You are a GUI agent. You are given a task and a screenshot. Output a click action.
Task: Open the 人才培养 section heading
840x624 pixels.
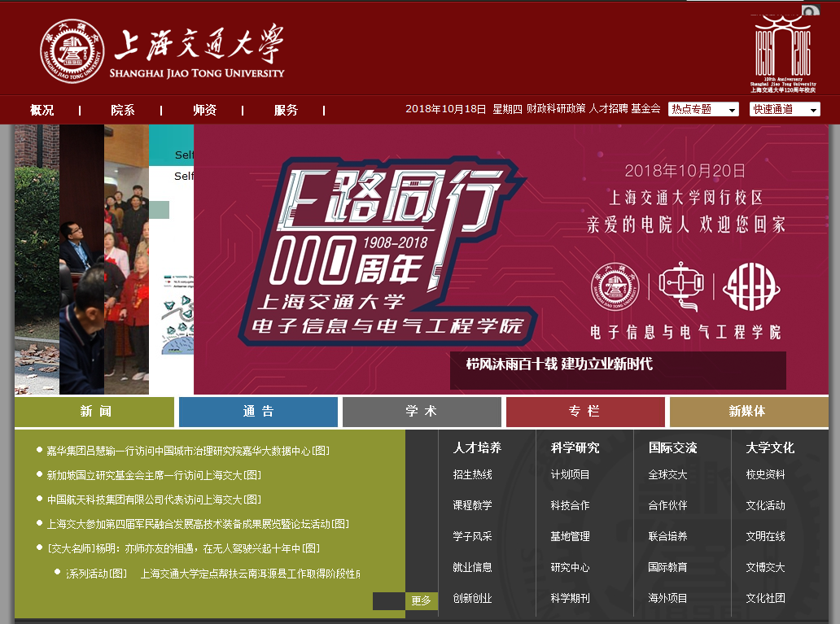pyautogui.click(x=477, y=447)
